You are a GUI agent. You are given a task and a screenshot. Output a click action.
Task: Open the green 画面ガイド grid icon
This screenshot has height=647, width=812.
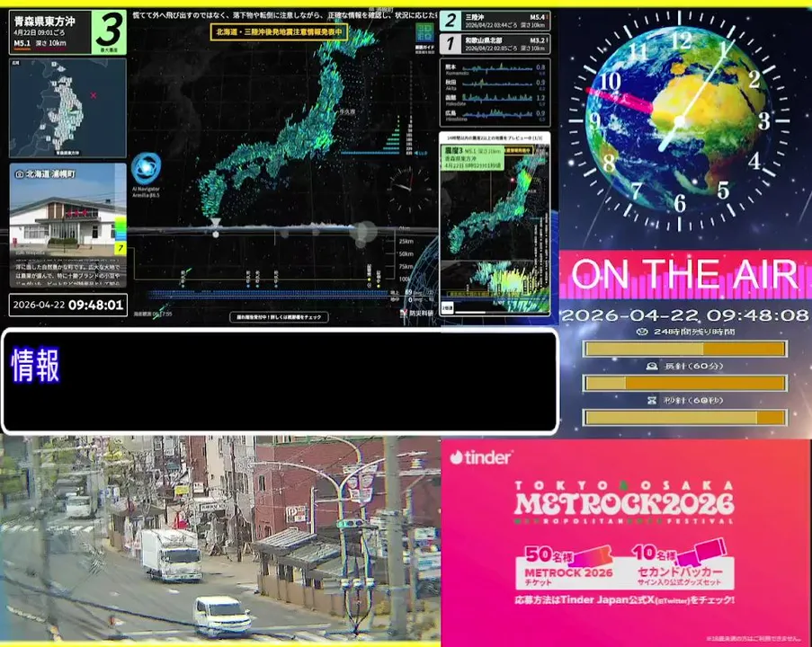pos(424,33)
